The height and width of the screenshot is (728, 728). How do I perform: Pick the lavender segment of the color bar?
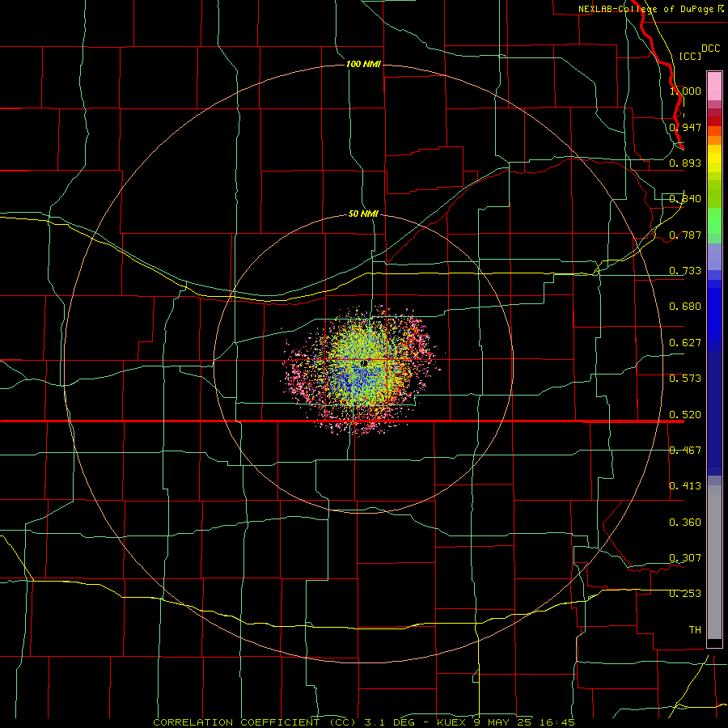click(x=714, y=256)
